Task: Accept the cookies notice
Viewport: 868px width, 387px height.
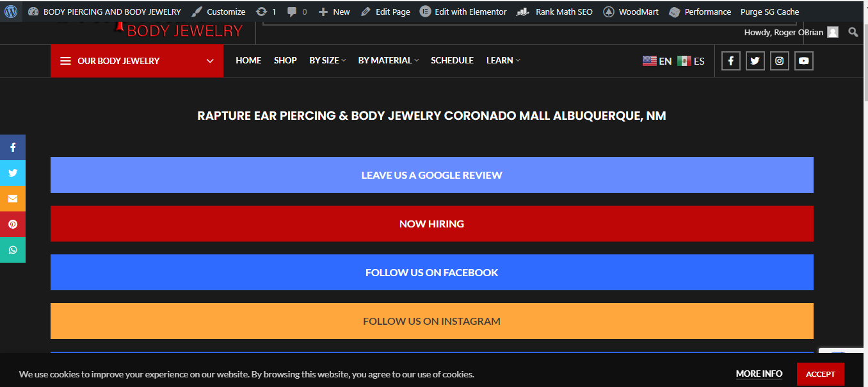Action: (821, 374)
